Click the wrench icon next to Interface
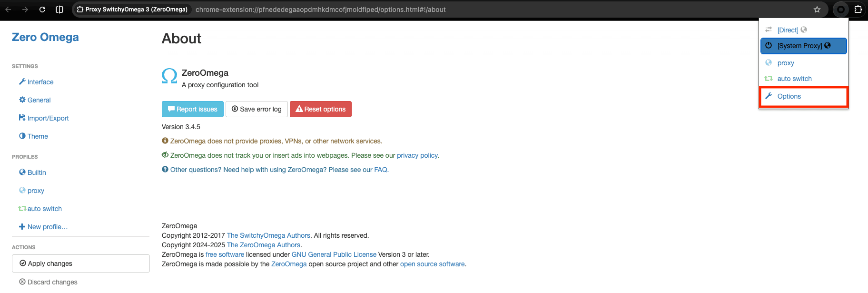This screenshot has width=868, height=293. [22, 81]
